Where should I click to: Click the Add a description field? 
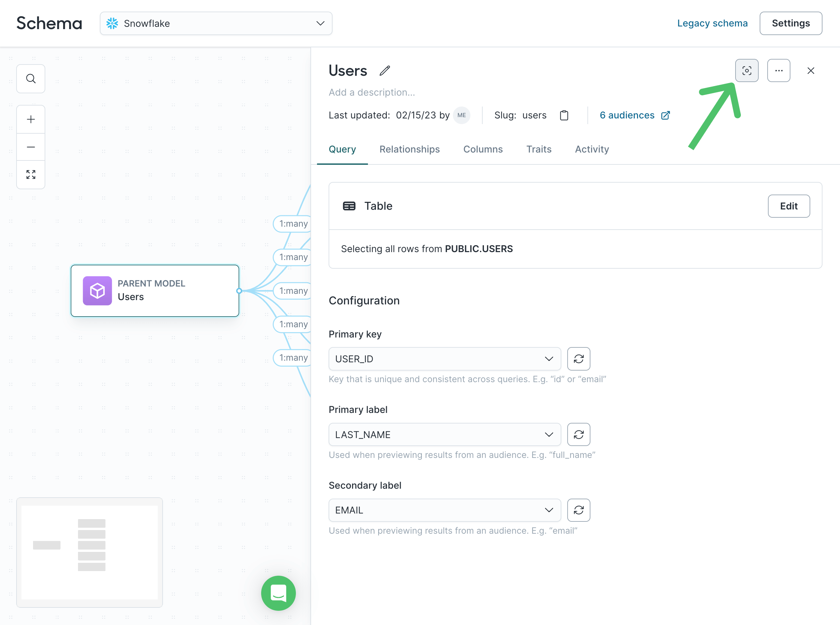[372, 93]
